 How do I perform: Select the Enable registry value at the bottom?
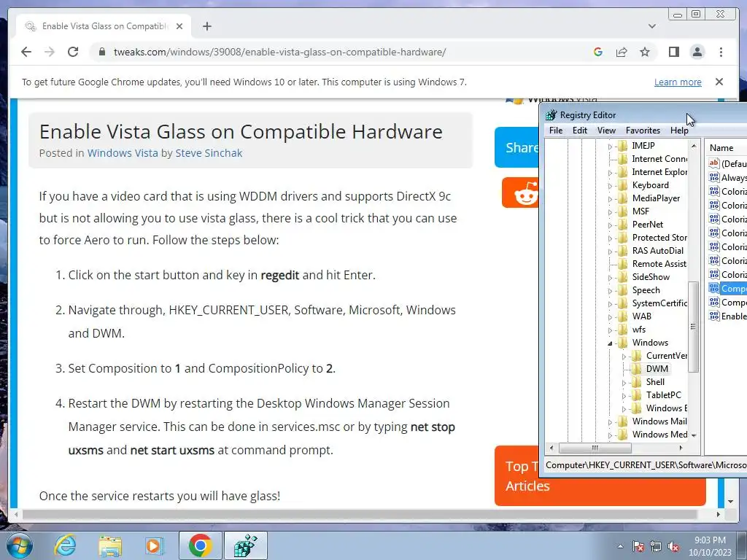(727, 316)
